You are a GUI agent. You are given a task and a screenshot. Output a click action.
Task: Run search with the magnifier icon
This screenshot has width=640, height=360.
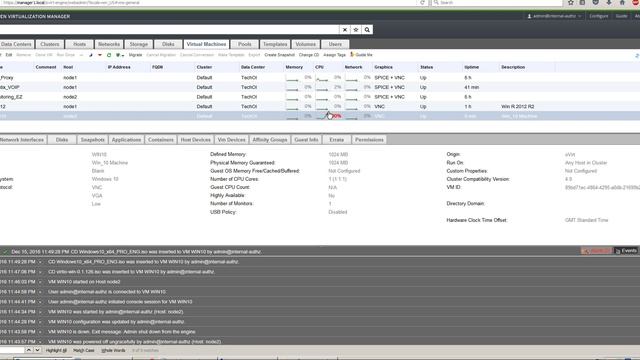[x=367, y=30]
